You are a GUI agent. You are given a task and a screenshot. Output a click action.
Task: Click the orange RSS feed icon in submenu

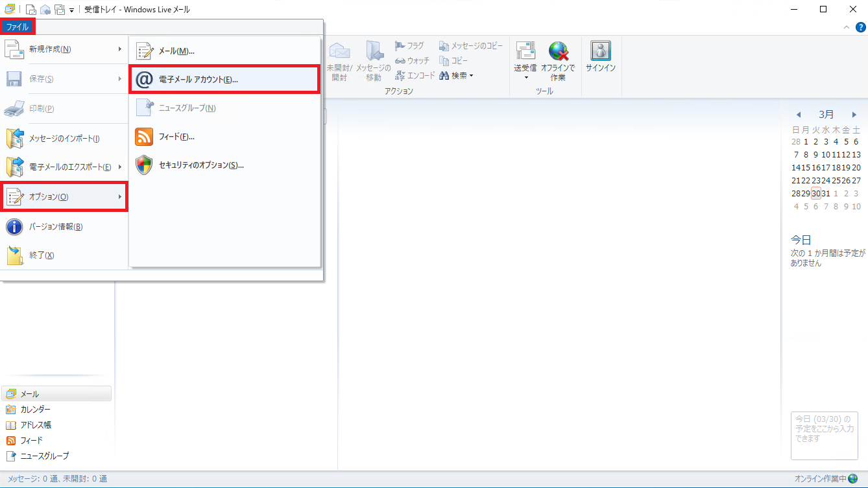click(144, 137)
